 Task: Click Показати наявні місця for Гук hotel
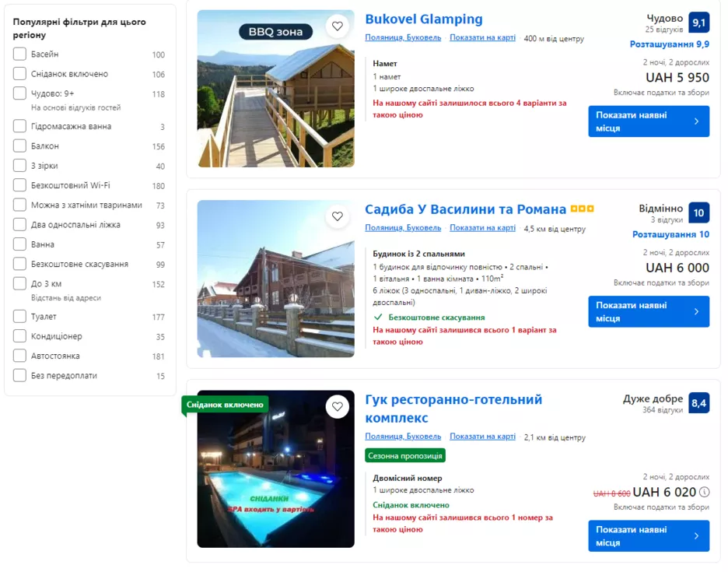tap(648, 535)
